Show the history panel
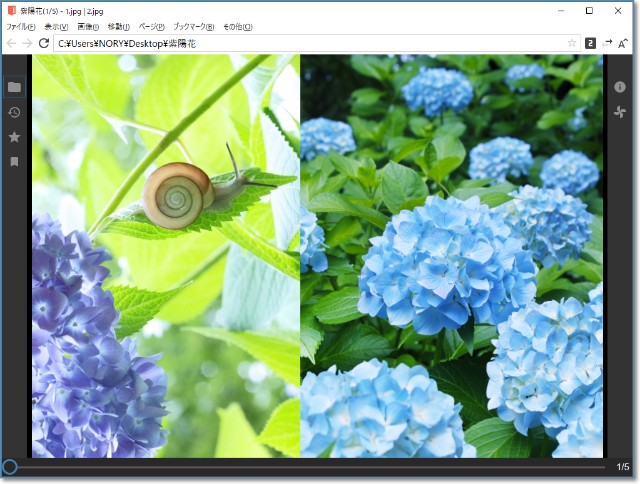Viewport: 640px width, 484px height. [14, 112]
